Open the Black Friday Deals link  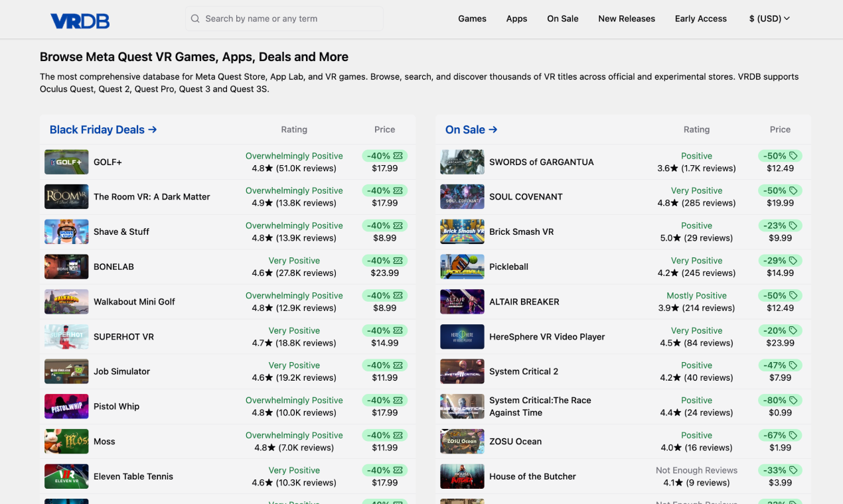click(104, 129)
